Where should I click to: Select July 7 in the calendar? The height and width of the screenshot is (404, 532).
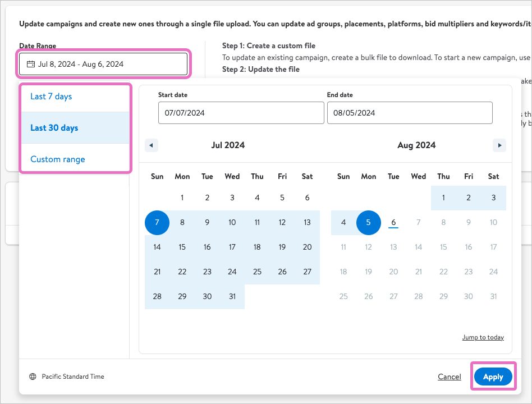[157, 223]
